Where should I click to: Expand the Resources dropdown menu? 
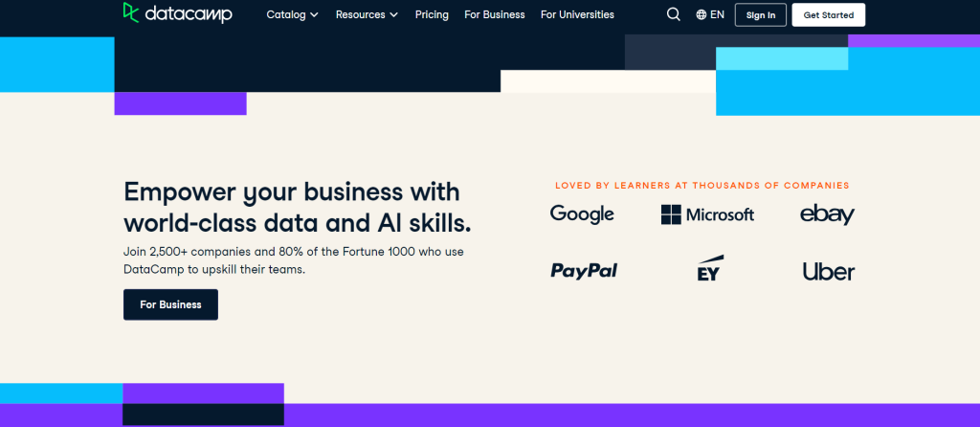click(367, 14)
